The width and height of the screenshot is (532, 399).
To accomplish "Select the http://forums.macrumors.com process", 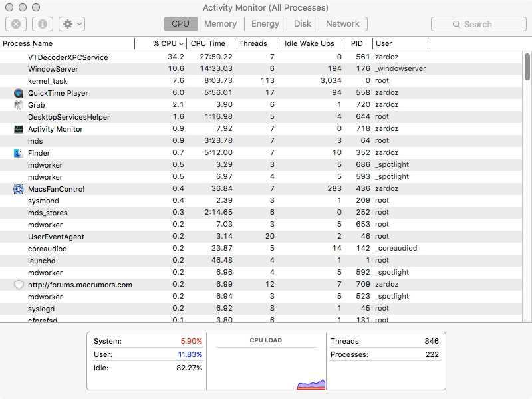I will click(x=261, y=285).
